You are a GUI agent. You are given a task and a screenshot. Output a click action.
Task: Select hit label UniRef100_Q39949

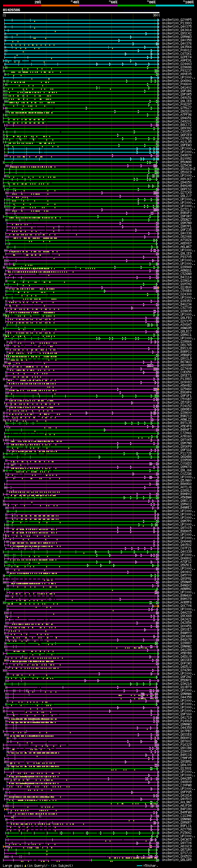[177, 267]
